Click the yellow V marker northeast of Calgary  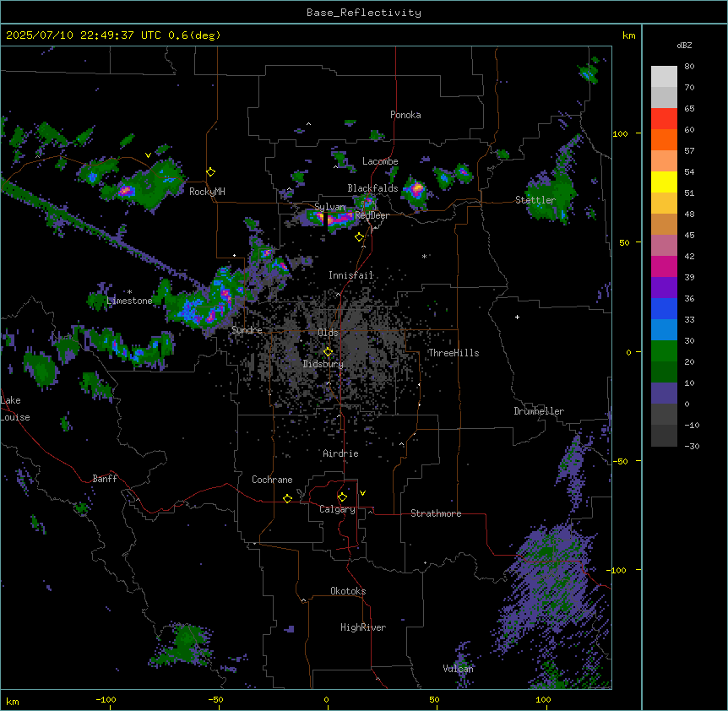[x=362, y=493]
